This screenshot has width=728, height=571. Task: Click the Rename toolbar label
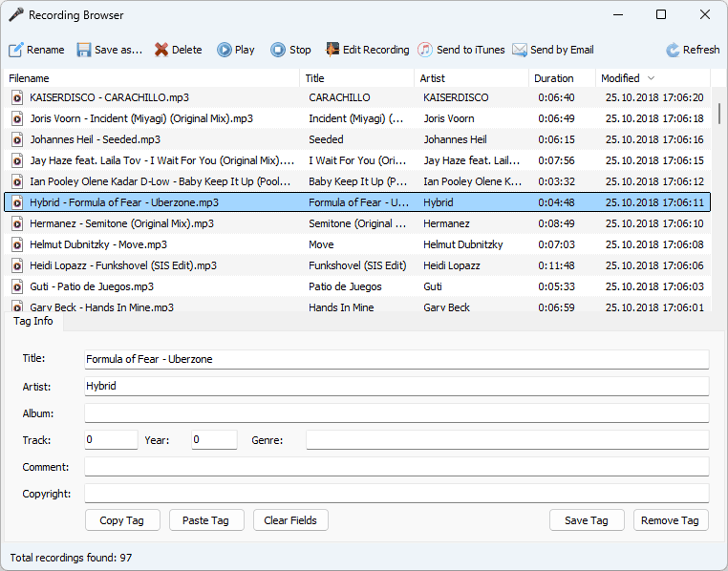click(46, 50)
